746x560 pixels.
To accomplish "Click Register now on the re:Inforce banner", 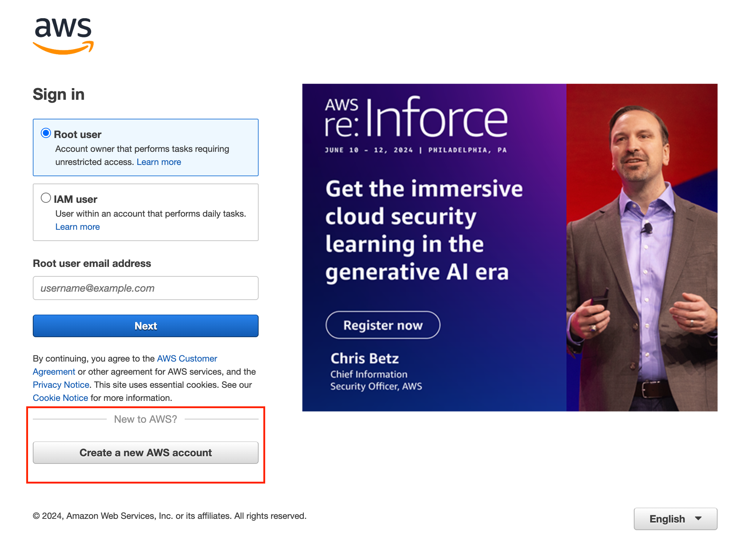I will point(382,325).
